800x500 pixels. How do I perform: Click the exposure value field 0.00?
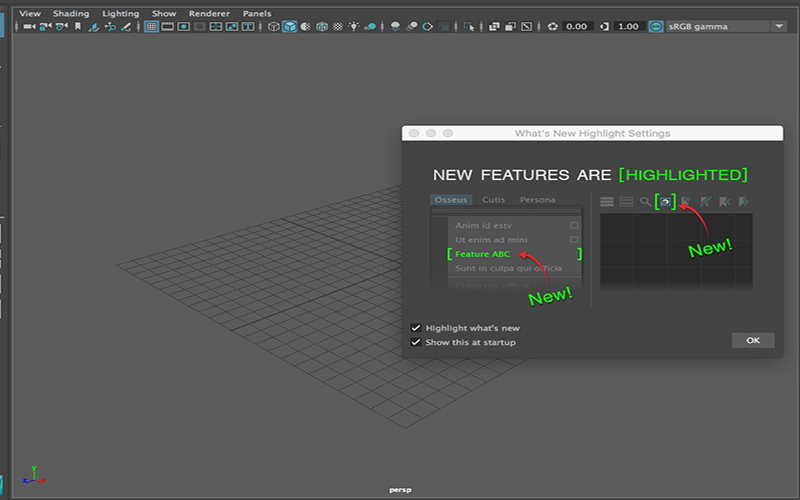577,27
